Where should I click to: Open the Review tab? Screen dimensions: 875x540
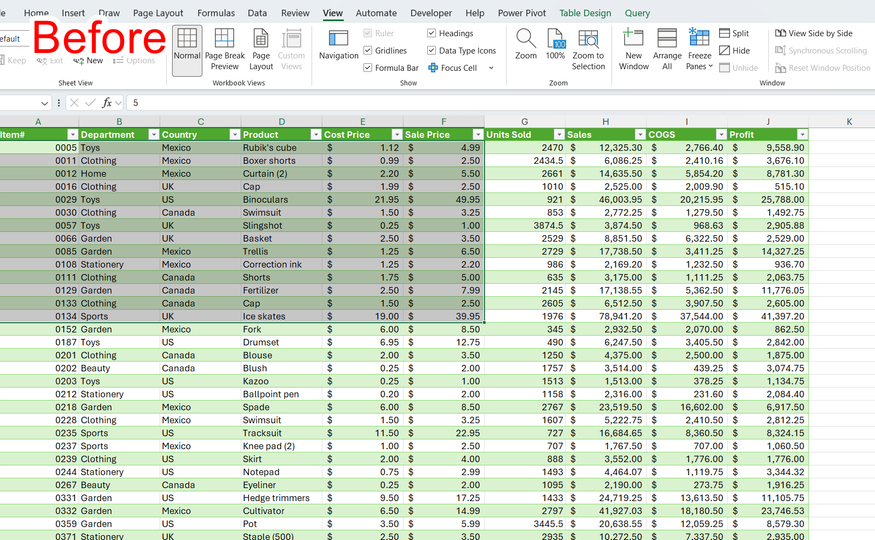click(295, 13)
